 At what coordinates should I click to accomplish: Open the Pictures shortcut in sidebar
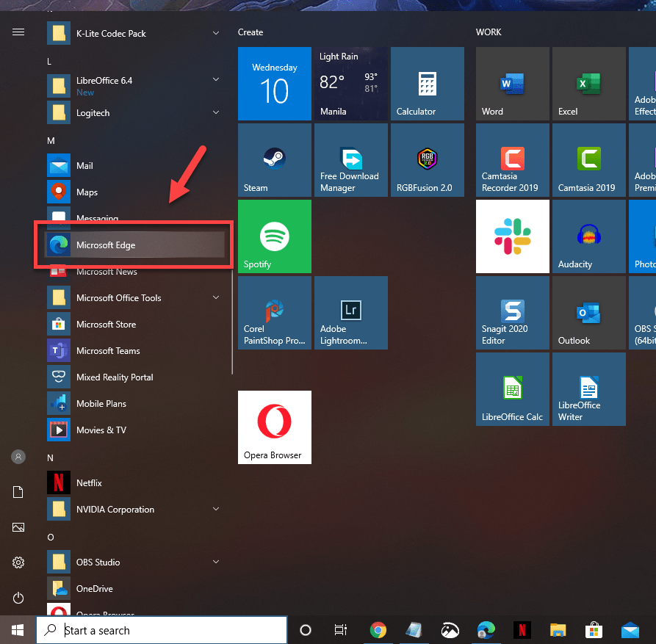(x=18, y=527)
